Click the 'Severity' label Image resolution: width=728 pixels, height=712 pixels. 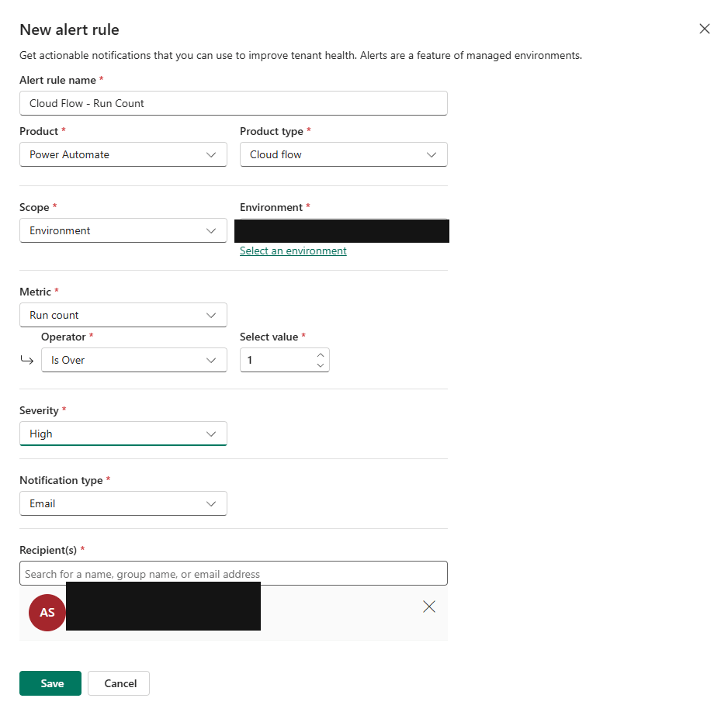(x=39, y=410)
